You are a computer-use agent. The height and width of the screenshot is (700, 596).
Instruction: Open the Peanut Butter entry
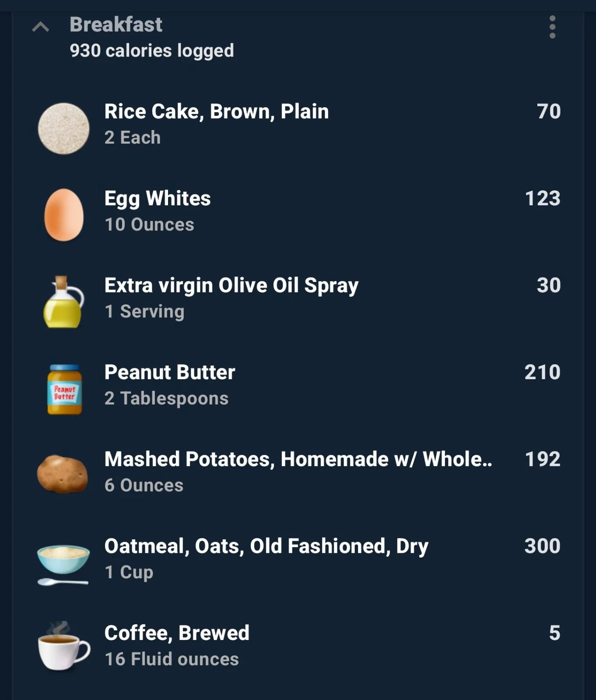(298, 385)
